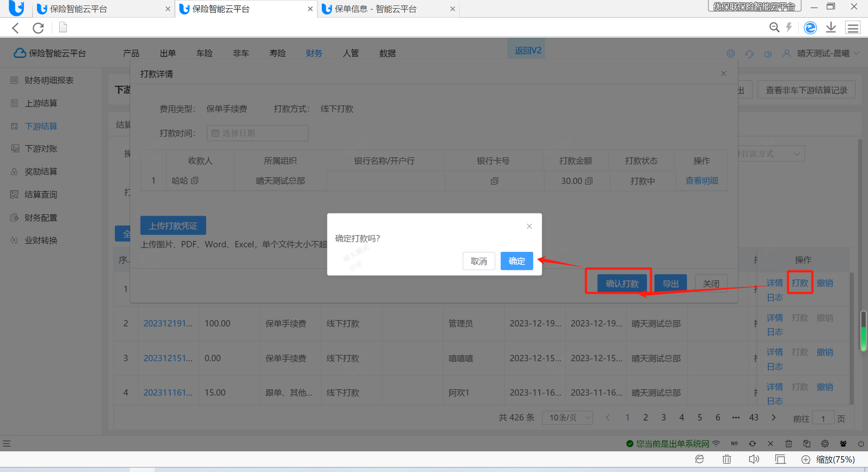868x472 pixels.
Task: Click the 导出 button in payment details
Action: tap(670, 283)
